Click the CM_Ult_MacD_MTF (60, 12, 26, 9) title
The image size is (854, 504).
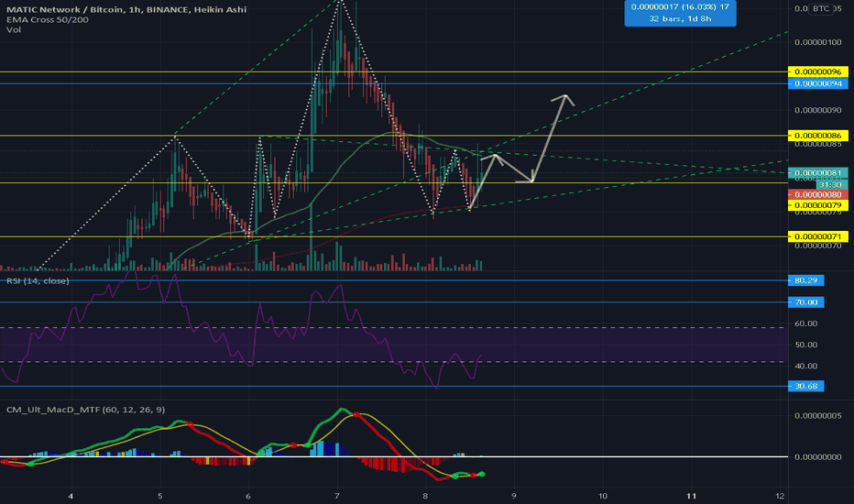[x=85, y=410]
